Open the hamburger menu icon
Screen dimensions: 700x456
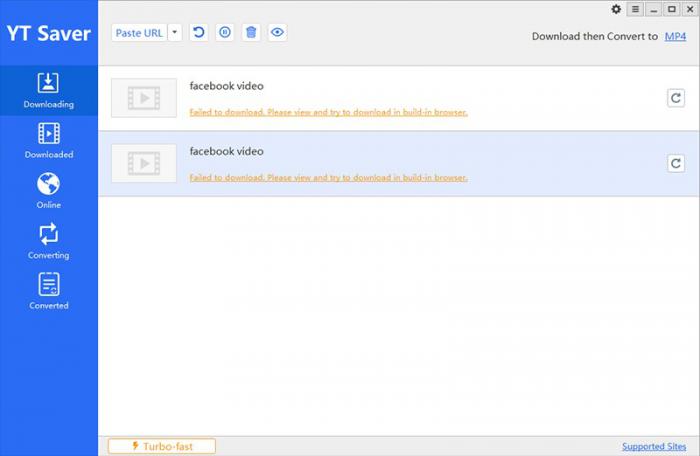click(x=635, y=9)
